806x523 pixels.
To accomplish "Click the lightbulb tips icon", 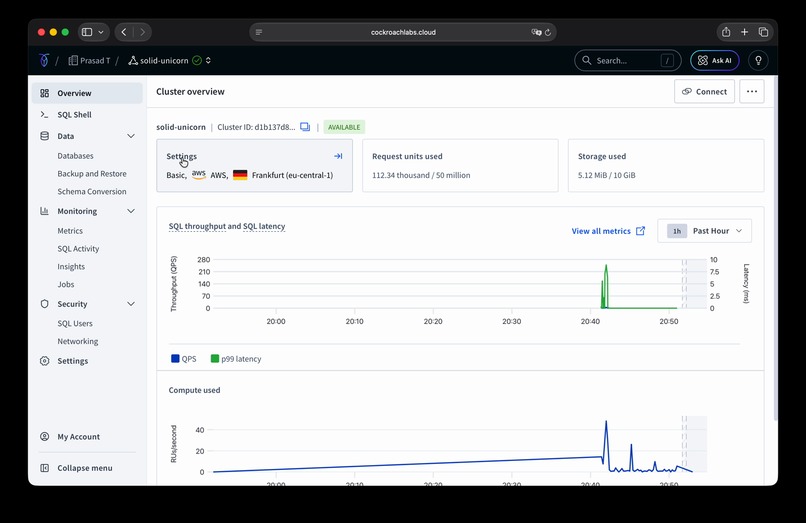I will click(758, 60).
